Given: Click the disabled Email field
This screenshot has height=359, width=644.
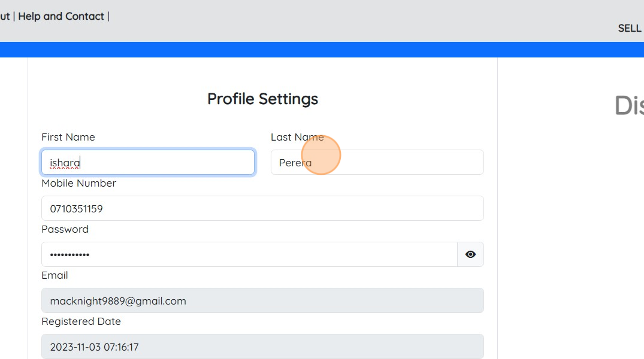Looking at the screenshot, I should [x=262, y=300].
